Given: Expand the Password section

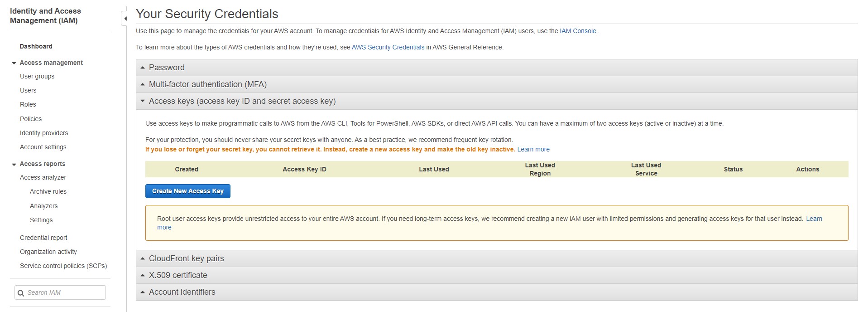Looking at the screenshot, I should click(x=497, y=68).
